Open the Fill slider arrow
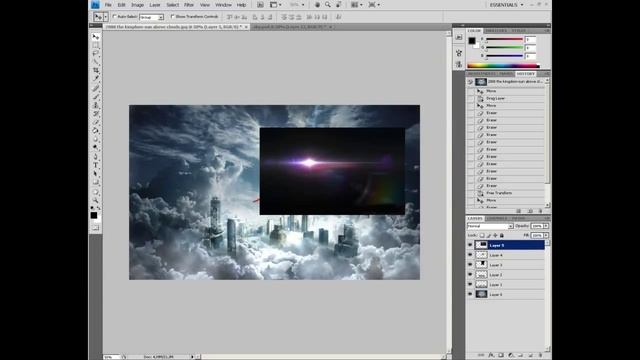The width and height of the screenshot is (640, 360). coord(546,236)
